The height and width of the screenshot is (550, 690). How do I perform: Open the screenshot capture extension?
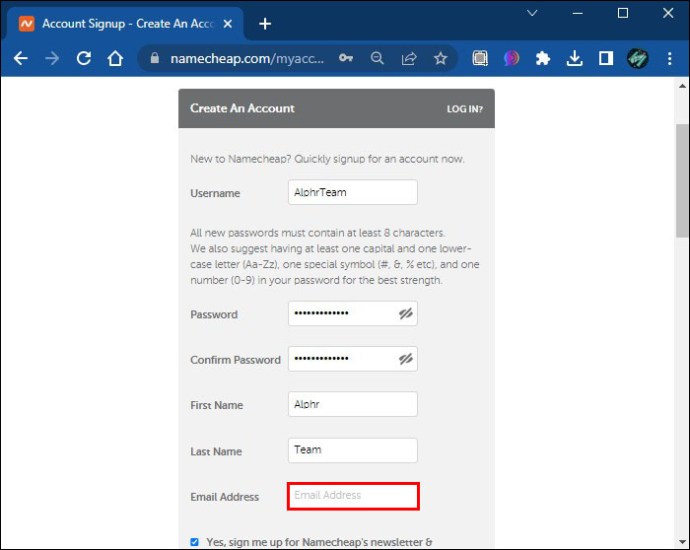(480, 58)
